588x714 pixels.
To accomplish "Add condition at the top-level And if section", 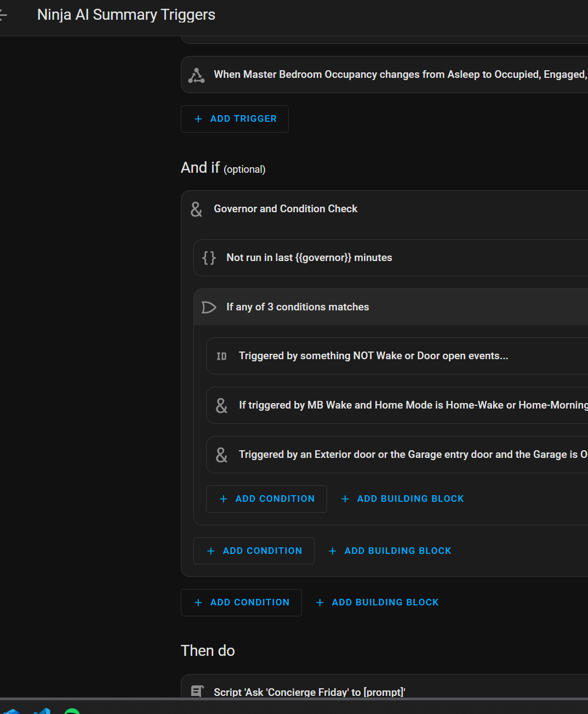I will click(242, 603).
